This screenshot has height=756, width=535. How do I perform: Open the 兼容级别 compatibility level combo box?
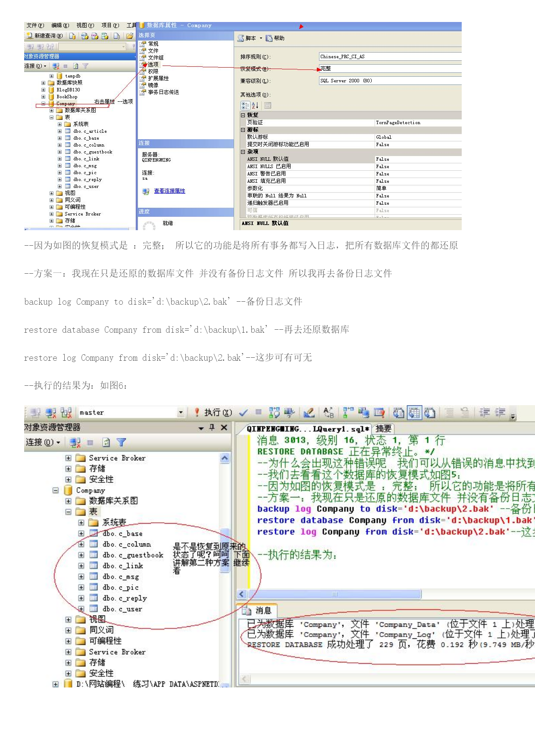pyautogui.click(x=390, y=81)
